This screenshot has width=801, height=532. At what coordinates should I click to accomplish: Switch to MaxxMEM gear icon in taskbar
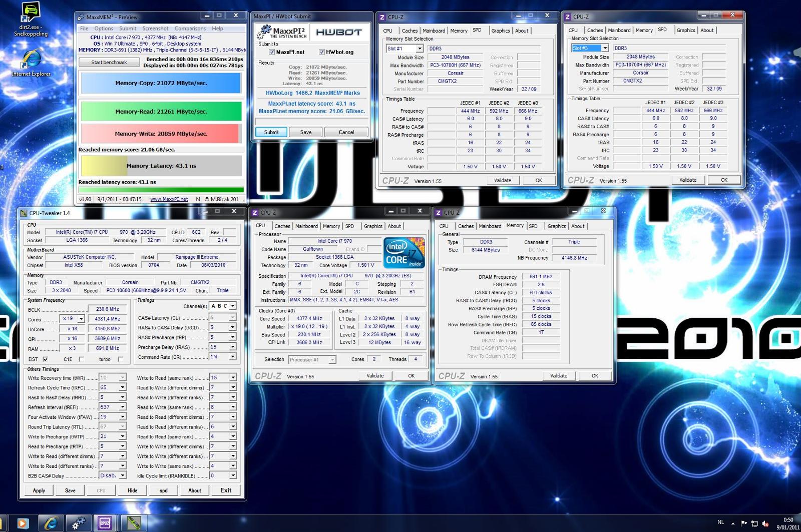pyautogui.click(x=78, y=523)
